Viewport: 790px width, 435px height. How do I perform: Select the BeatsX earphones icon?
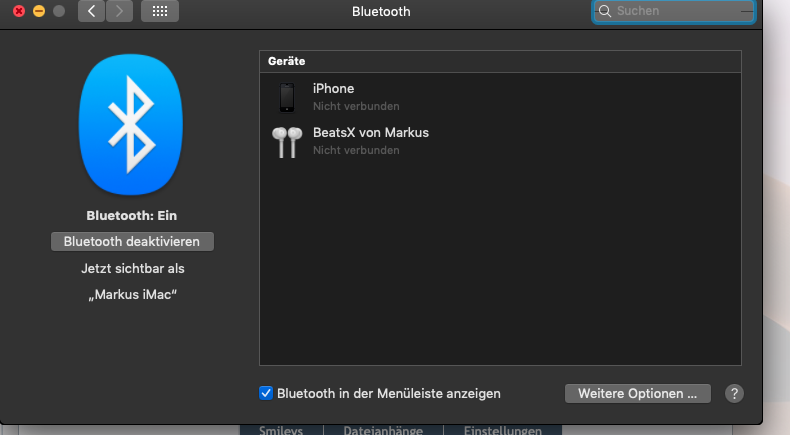(x=287, y=142)
